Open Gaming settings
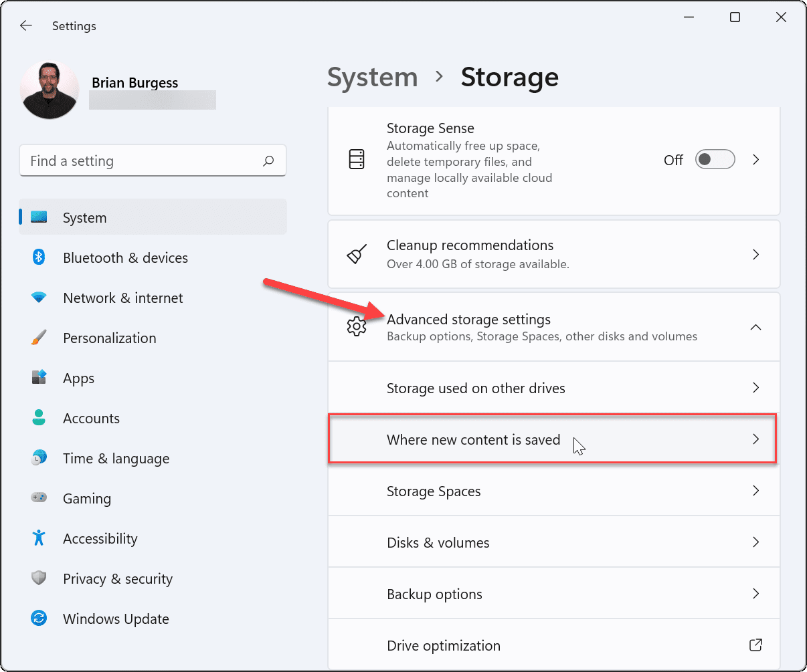Image resolution: width=807 pixels, height=672 pixels. [153, 498]
